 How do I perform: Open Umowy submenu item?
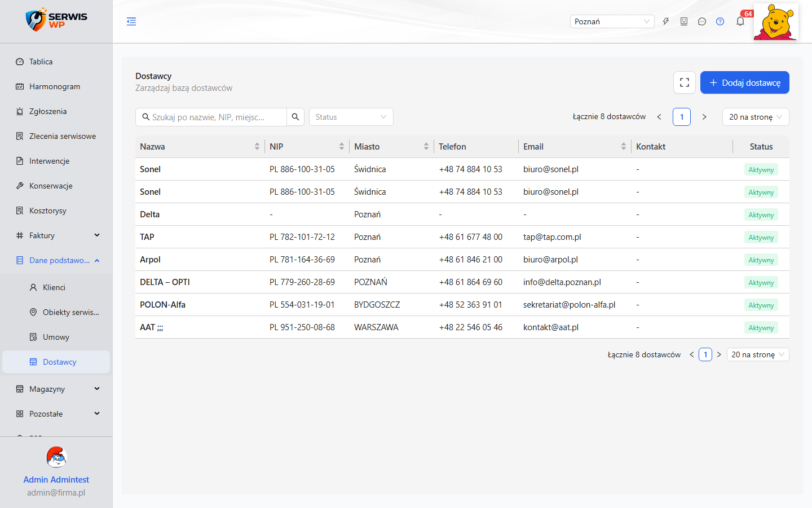tap(56, 337)
